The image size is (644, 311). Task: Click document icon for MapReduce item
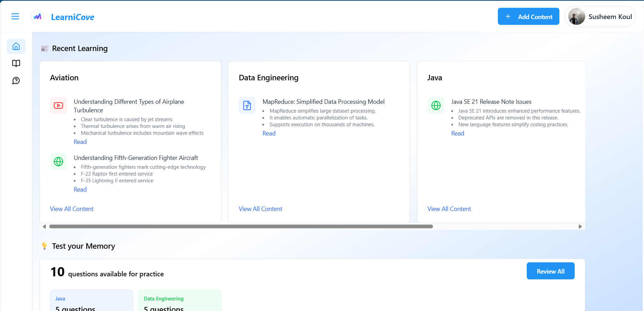[247, 105]
